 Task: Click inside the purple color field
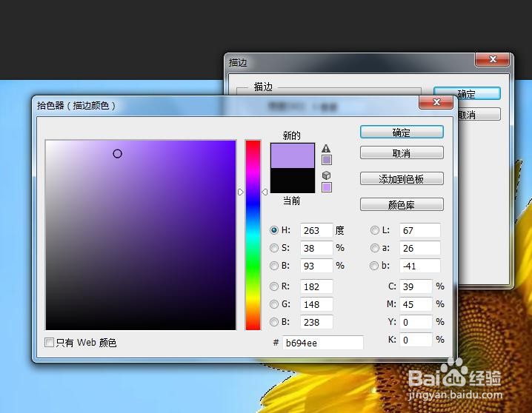141,235
